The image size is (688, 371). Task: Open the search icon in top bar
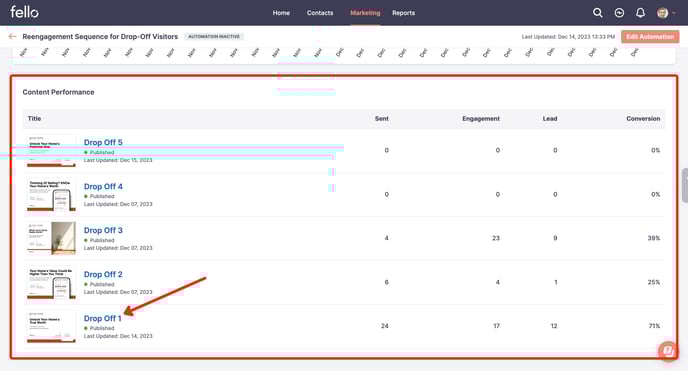597,13
